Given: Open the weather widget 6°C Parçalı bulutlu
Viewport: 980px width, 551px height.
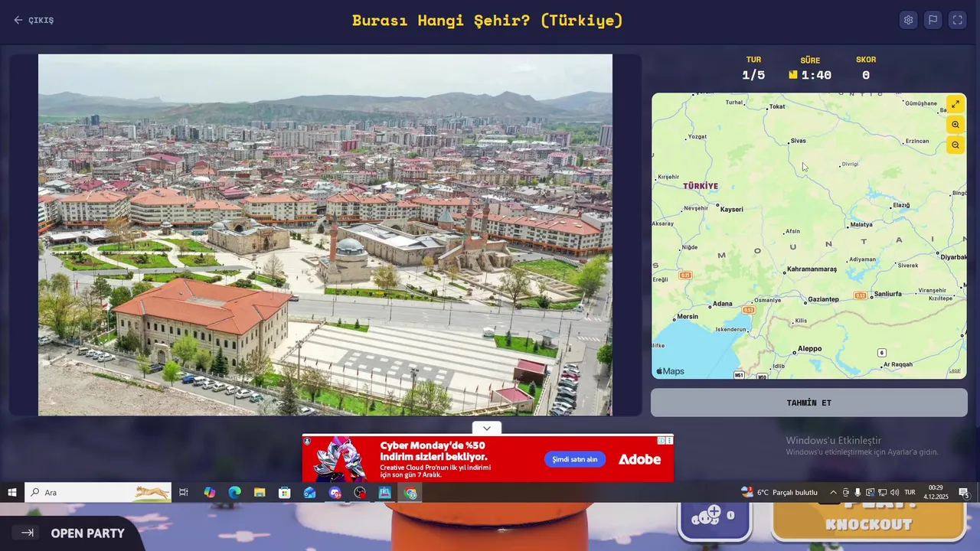Looking at the screenshot, I should [x=779, y=492].
